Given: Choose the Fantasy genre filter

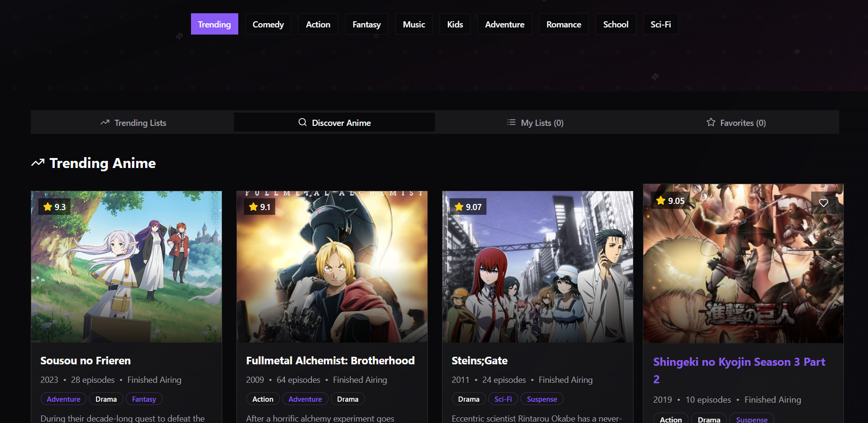Looking at the screenshot, I should 366,24.
